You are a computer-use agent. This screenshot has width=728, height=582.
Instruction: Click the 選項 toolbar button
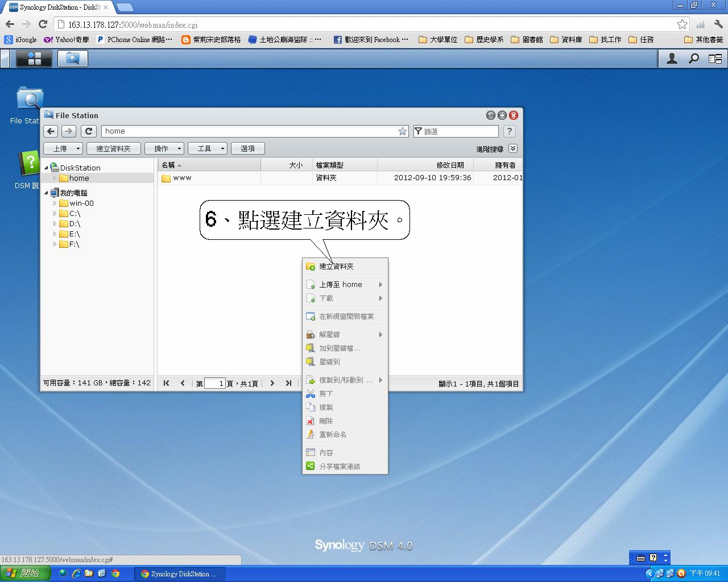click(x=248, y=148)
